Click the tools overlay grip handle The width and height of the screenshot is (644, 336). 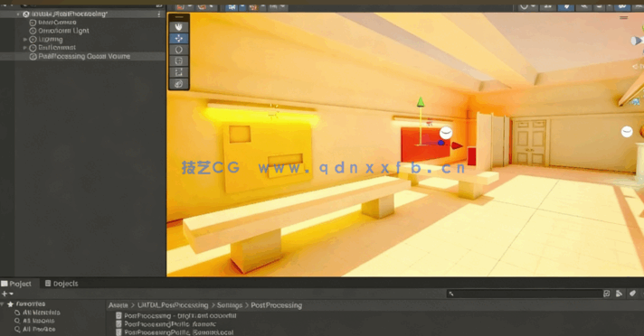pos(179,17)
